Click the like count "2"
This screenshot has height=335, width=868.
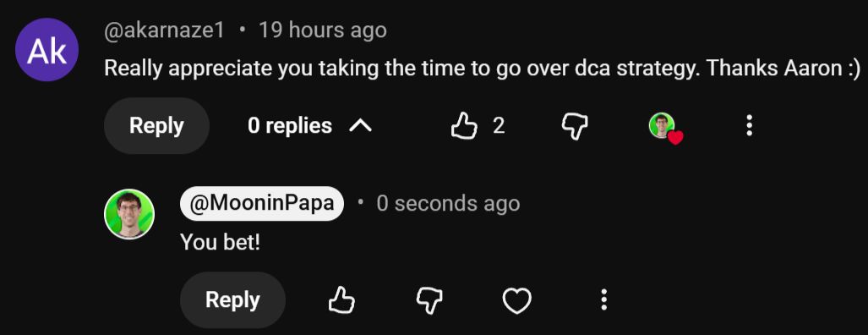[x=499, y=126]
